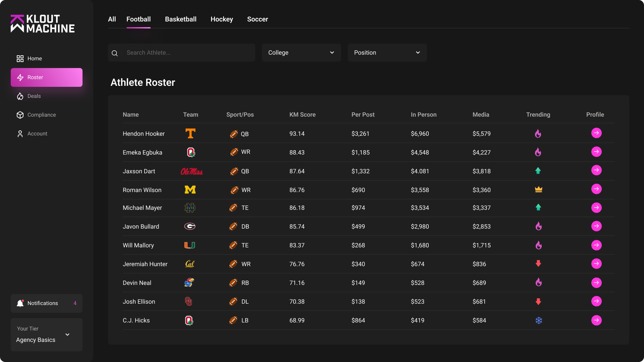Click the flame trending icon for Emeka Egbuka
Image resolution: width=644 pixels, height=362 pixels.
pyautogui.click(x=538, y=152)
